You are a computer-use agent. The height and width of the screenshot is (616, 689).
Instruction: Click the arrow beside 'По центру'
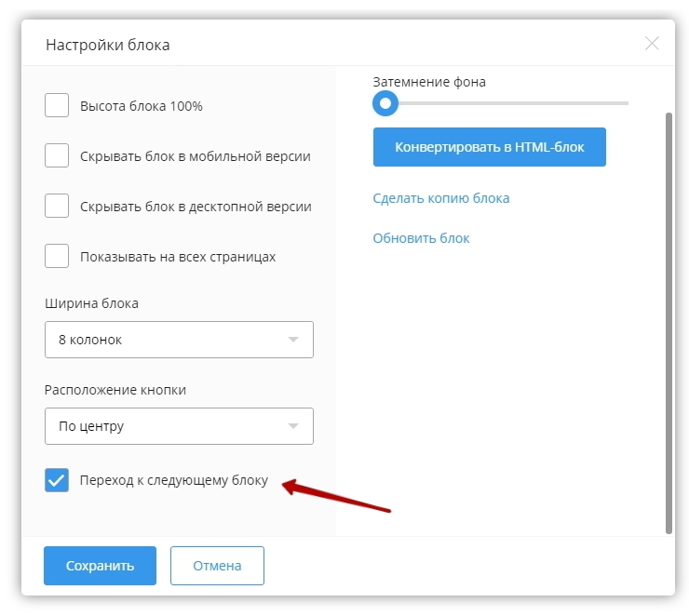(x=293, y=426)
